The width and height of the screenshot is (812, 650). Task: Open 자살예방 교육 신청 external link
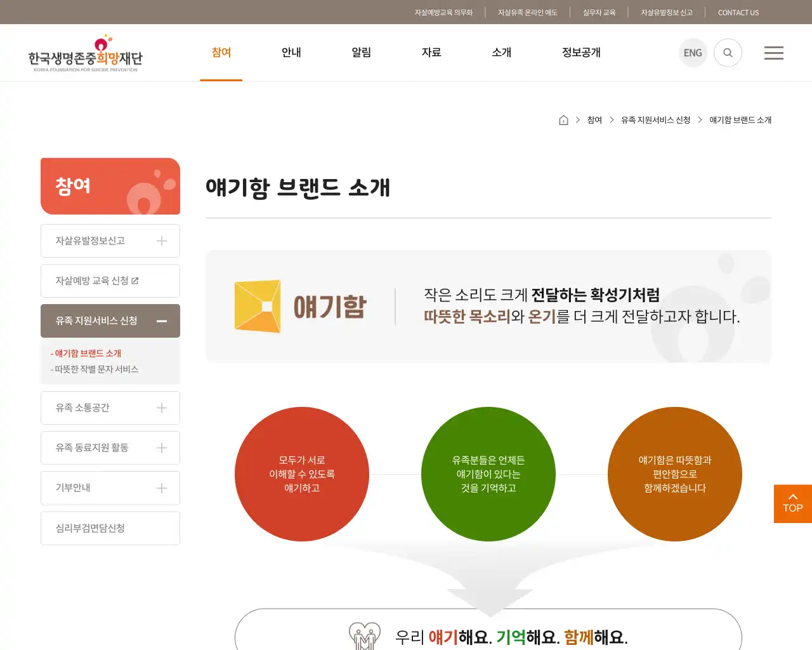coord(110,281)
